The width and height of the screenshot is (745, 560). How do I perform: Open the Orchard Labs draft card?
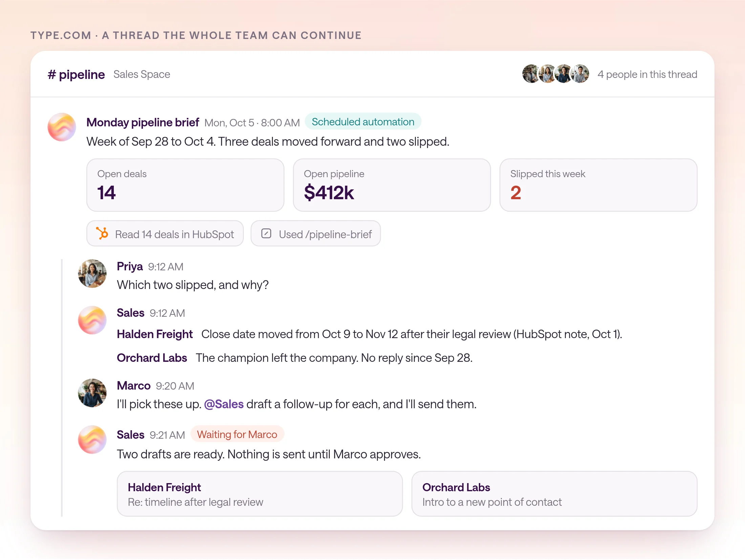(554, 494)
